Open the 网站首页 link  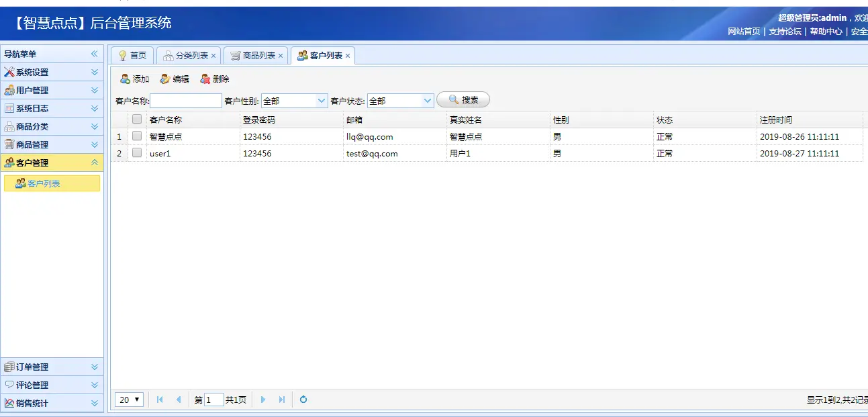click(744, 32)
